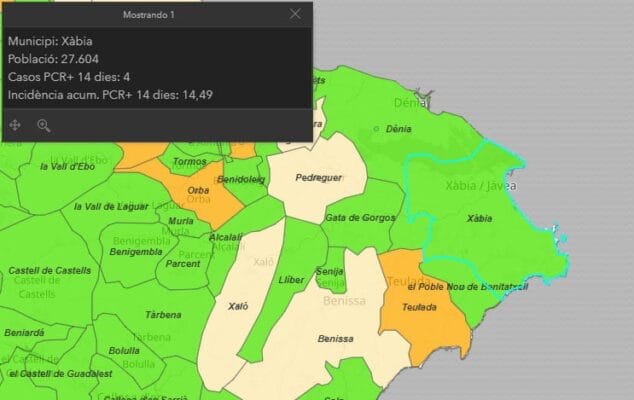Viewport: 634px width, 400px height.
Task: Close the Mostrando 1 popup
Action: (x=295, y=14)
